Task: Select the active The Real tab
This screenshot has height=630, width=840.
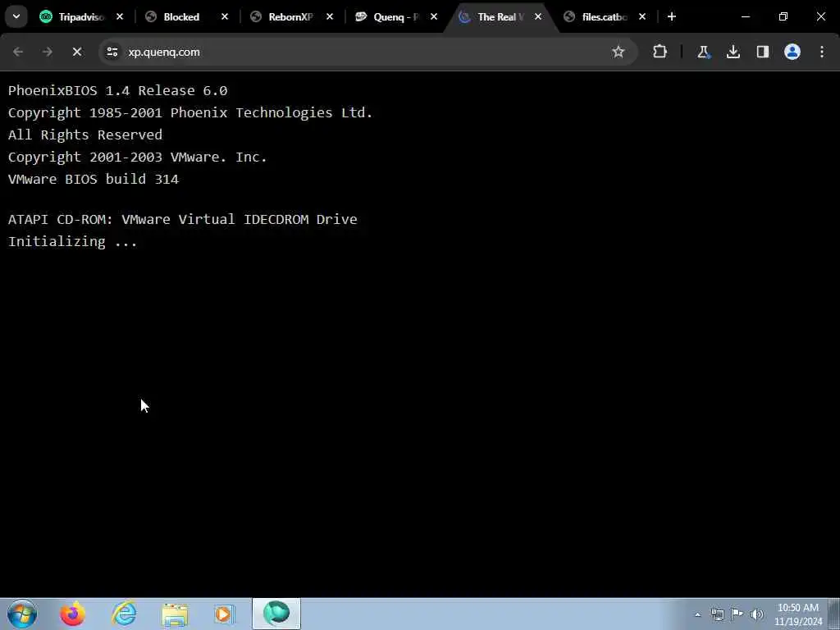Action: 500,17
